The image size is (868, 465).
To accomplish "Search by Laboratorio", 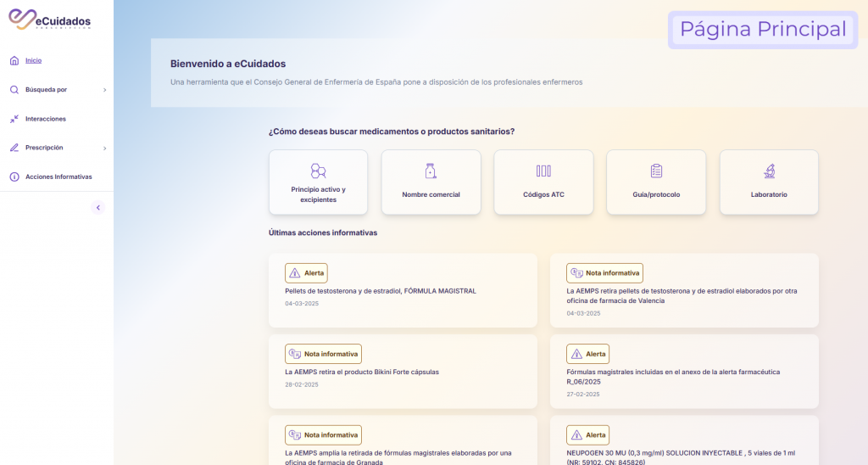I will [x=769, y=182].
